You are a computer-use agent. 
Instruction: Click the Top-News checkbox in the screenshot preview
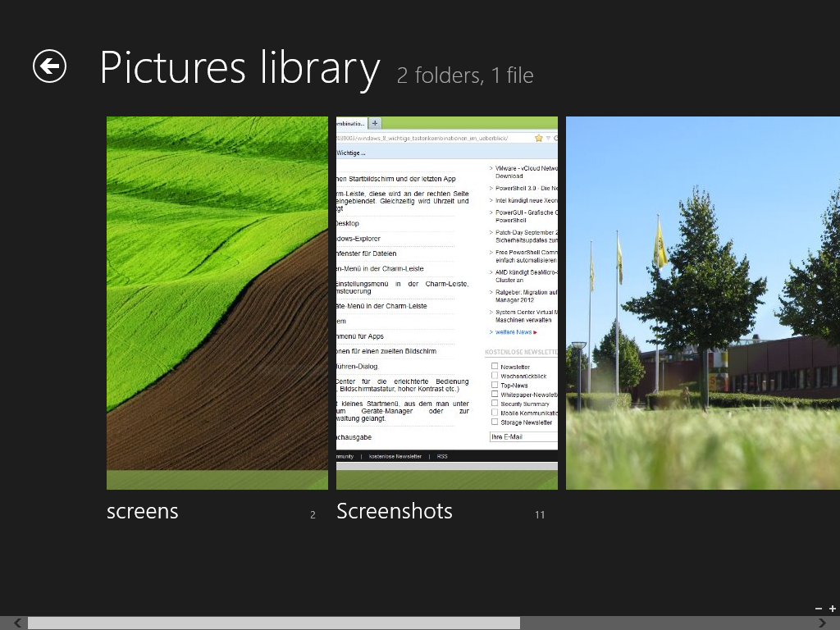(x=495, y=385)
